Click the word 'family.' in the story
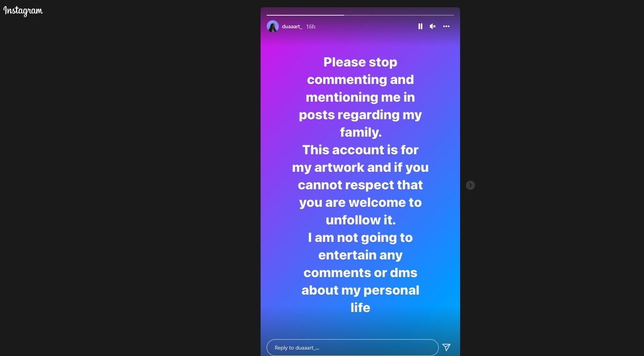Viewport: 644px width, 356px height. point(360,132)
